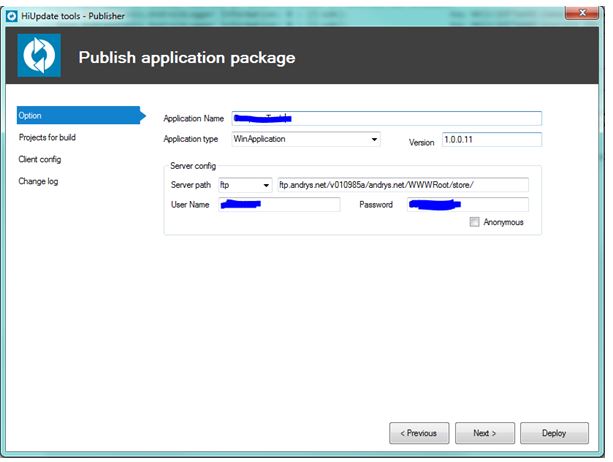Click the Version field showing 1.0.0.11
Viewport: 613px width, 462px height.
click(492, 140)
